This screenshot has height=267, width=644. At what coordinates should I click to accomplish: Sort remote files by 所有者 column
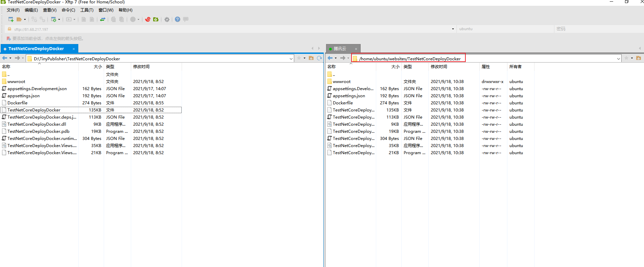pyautogui.click(x=515, y=67)
